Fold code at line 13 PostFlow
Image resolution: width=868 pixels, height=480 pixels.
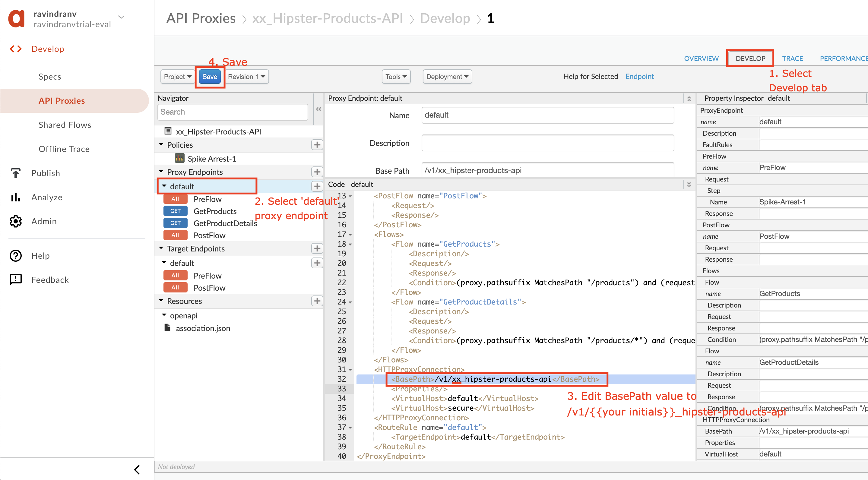point(350,196)
